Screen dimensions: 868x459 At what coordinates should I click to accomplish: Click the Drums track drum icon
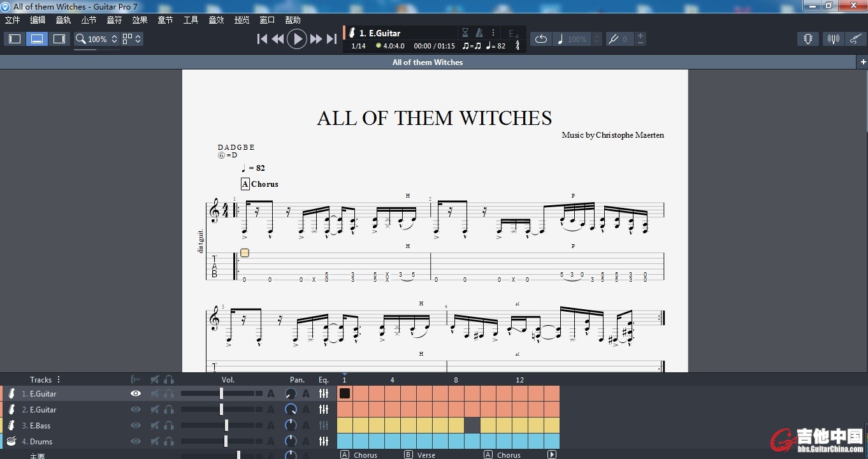11,441
